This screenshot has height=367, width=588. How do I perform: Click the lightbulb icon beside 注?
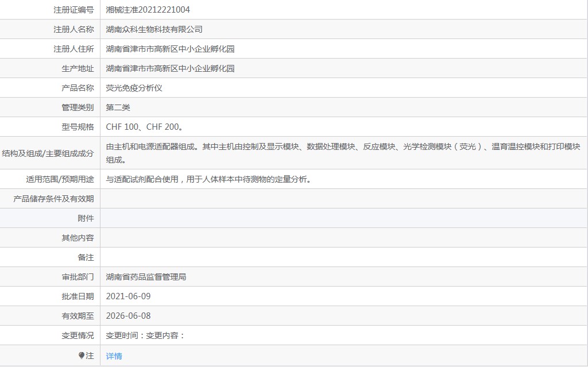click(82, 355)
